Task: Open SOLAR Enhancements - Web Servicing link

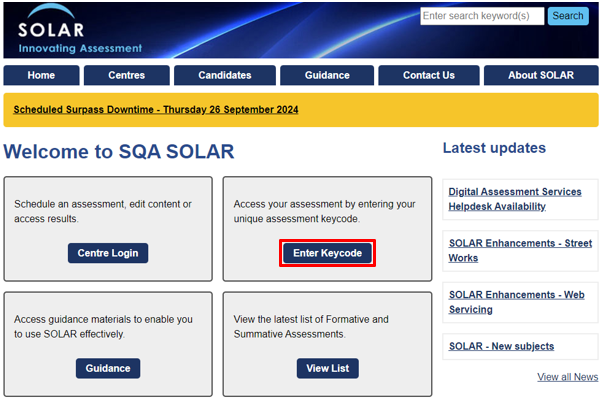Action: 517,302
